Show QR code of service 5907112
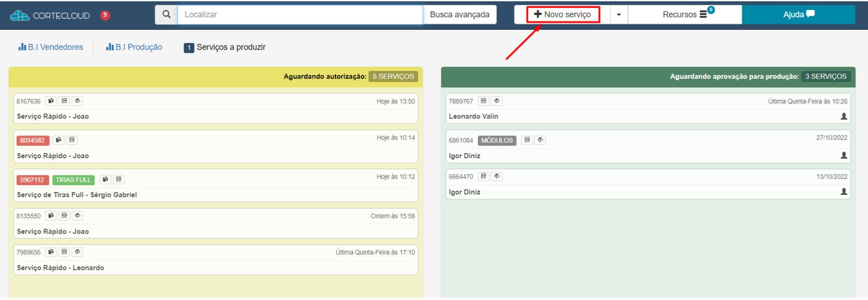Image resolution: width=868 pixels, height=300 pixels. coord(118,179)
